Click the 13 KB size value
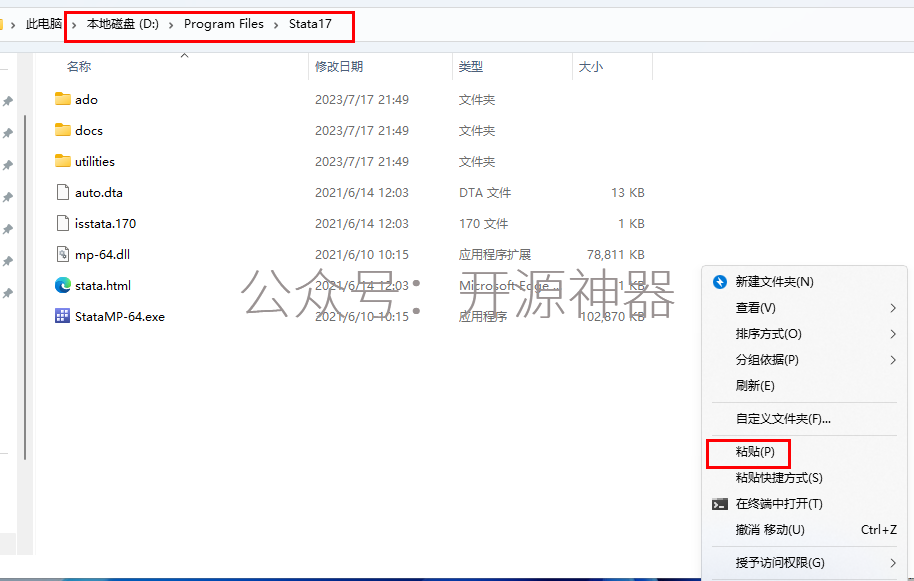Screen dimensions: 914x581 [x=628, y=192]
